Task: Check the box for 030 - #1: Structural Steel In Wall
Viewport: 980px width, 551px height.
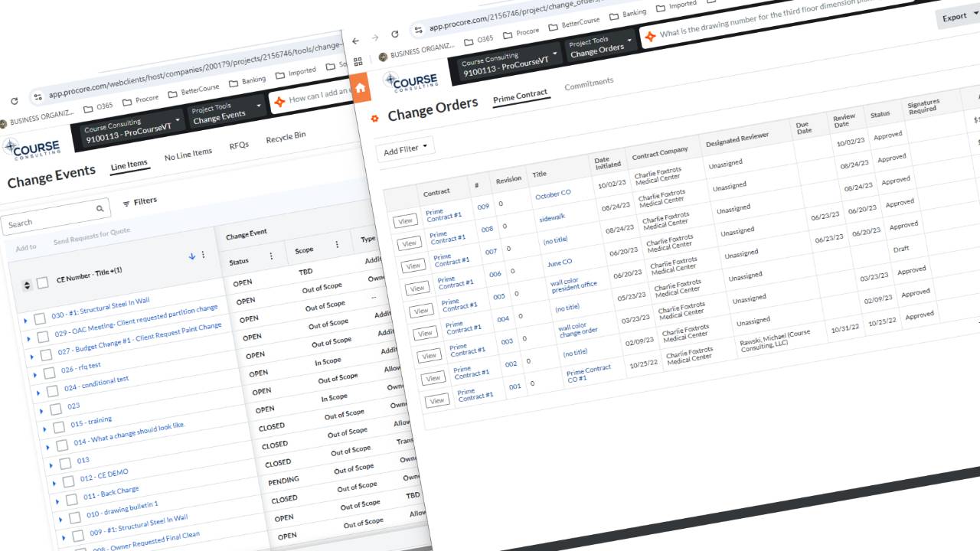Action: (x=40, y=318)
